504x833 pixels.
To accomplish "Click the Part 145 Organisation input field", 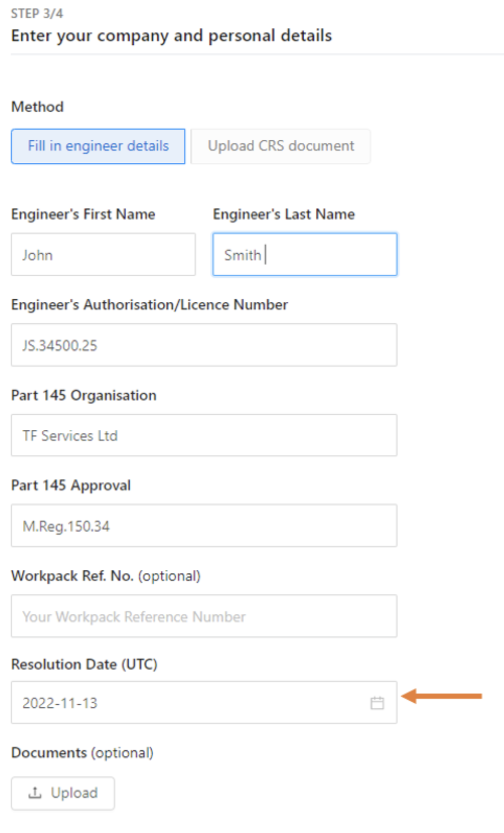I will click(204, 435).
